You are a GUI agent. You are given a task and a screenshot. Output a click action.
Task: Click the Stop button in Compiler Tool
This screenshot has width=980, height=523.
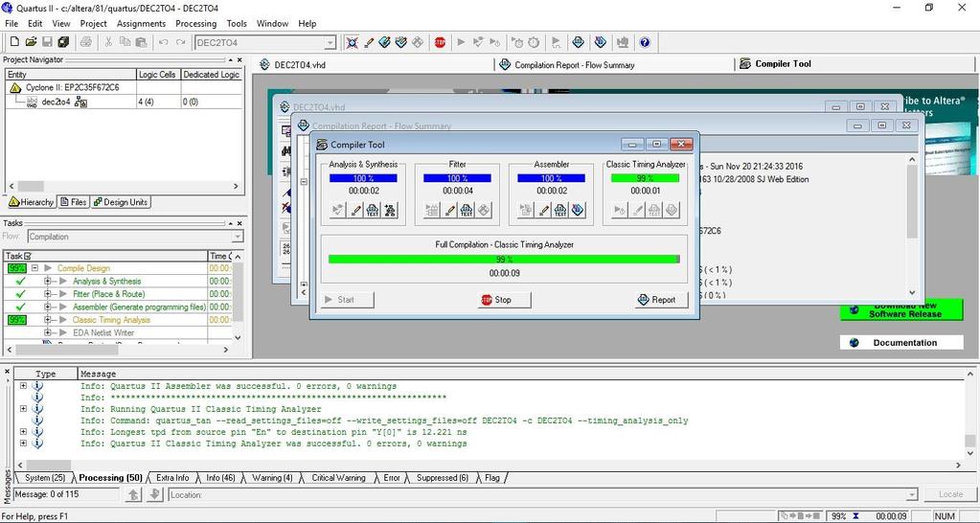[505, 300]
